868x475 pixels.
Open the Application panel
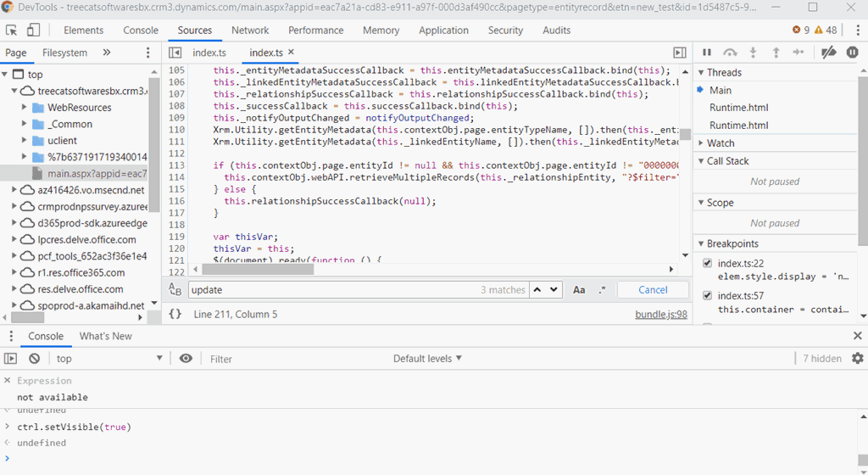coord(443,31)
